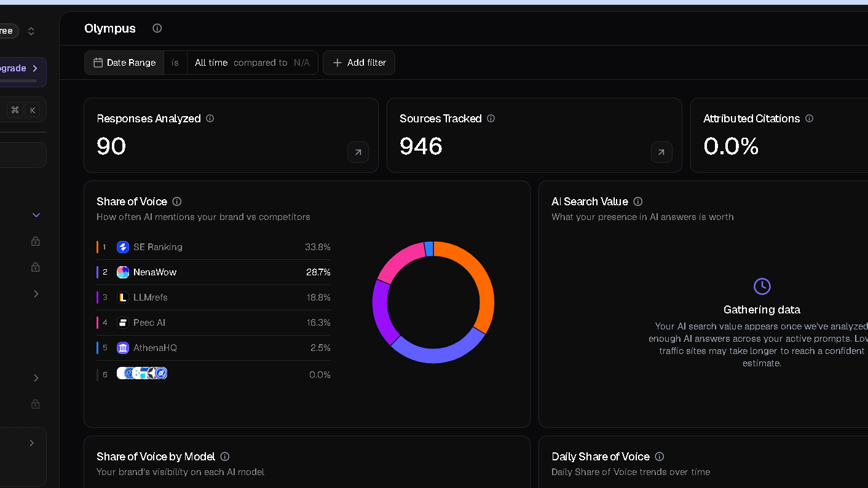Click the SE Ranking logo icon
This screenshot has height=488, width=868.
click(x=123, y=247)
